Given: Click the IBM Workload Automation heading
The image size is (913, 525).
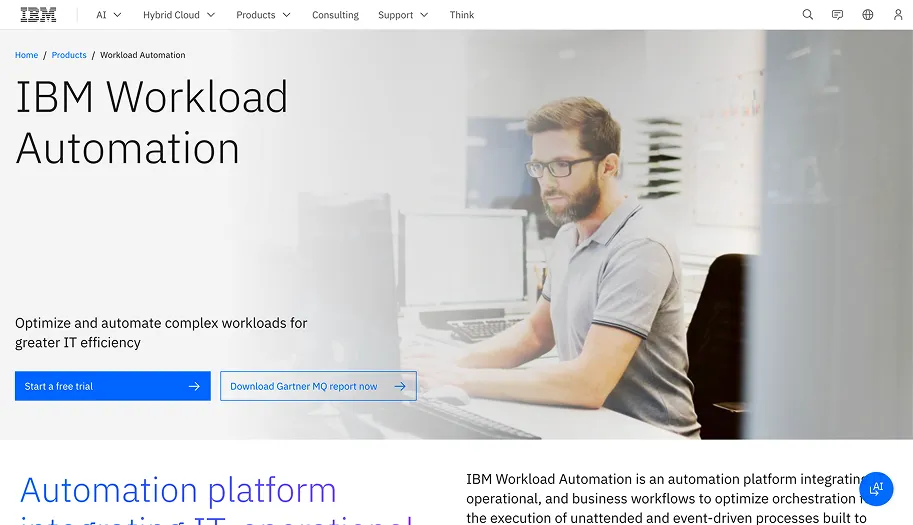Looking at the screenshot, I should click(151, 122).
